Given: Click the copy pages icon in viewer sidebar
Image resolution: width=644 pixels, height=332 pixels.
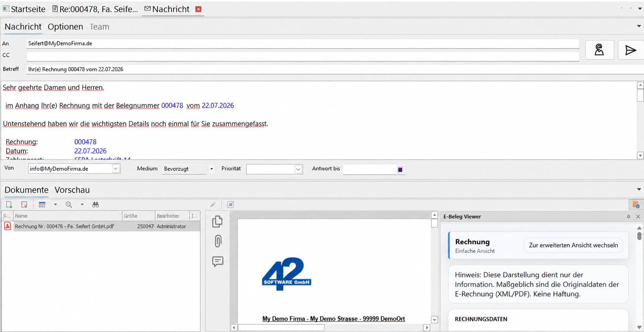Looking at the screenshot, I should (x=217, y=221).
